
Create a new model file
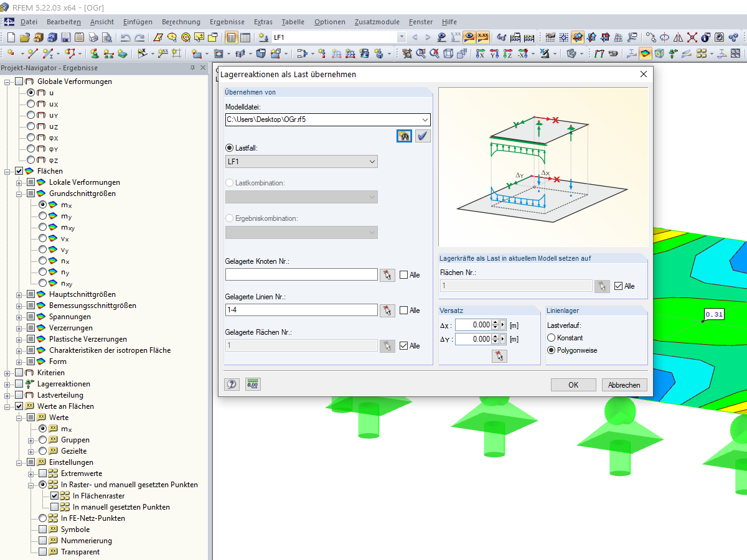pos(11,37)
